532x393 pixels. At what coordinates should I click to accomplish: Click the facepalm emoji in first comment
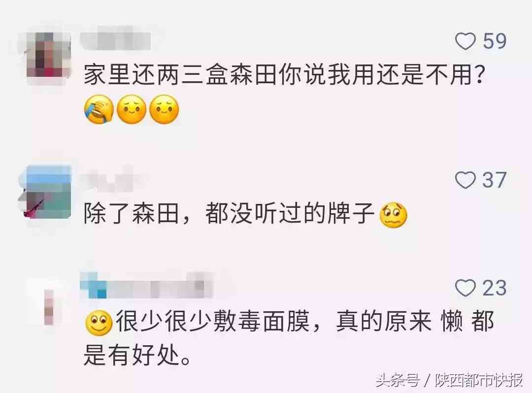point(99,109)
